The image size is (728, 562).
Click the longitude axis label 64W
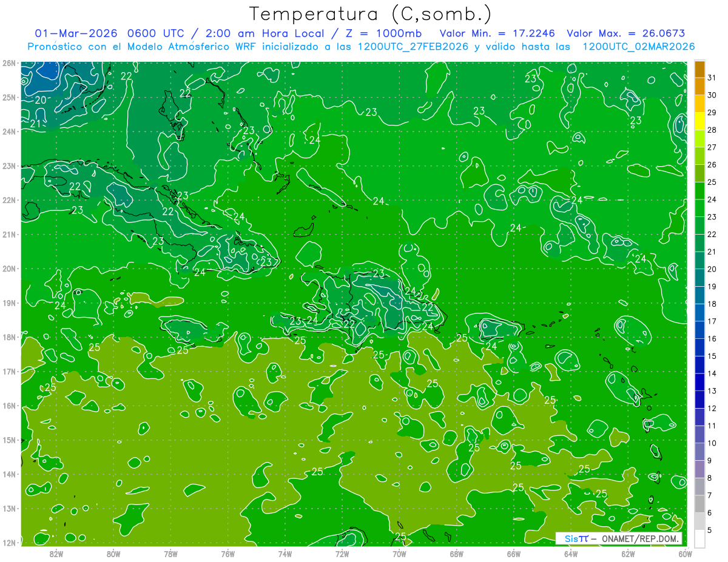point(570,554)
